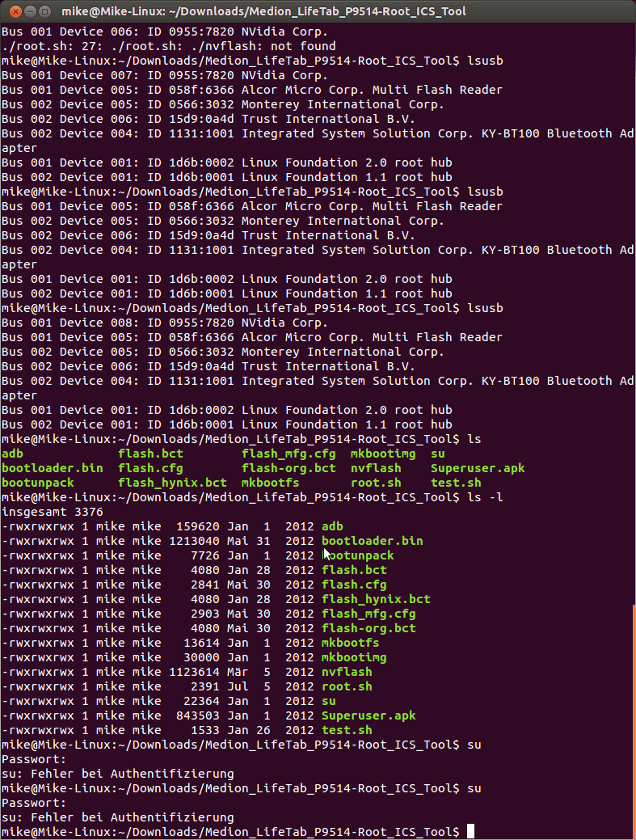This screenshot has height=840, width=636.
Task: Click 'insgesamt 3376' line
Action: pos(53,512)
